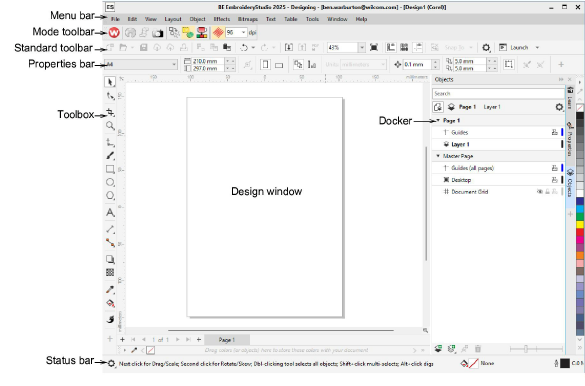Collapse the Master Page tree node
Viewport: 585px width, 386px height.
(x=438, y=156)
